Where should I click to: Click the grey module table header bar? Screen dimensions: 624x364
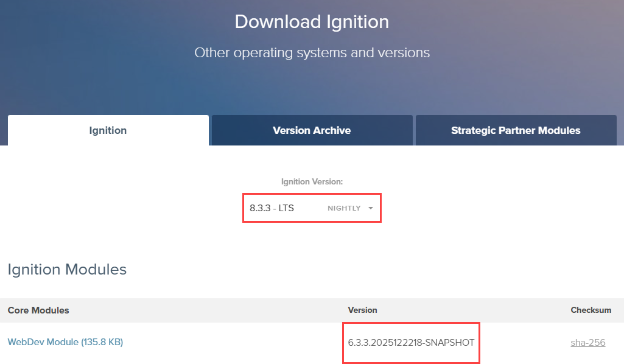[x=207, y=310]
